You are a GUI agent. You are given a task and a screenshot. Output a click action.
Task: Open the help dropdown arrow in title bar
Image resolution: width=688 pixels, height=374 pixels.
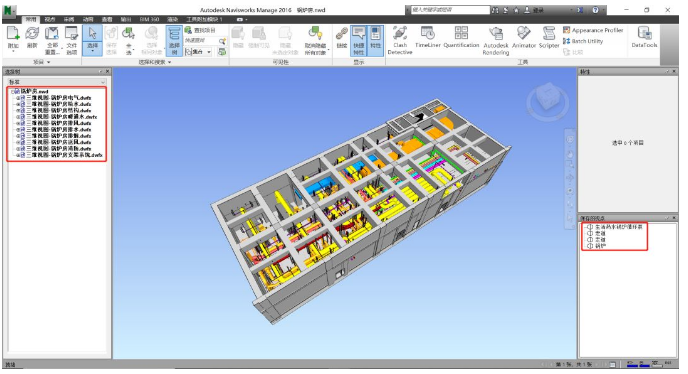click(603, 10)
